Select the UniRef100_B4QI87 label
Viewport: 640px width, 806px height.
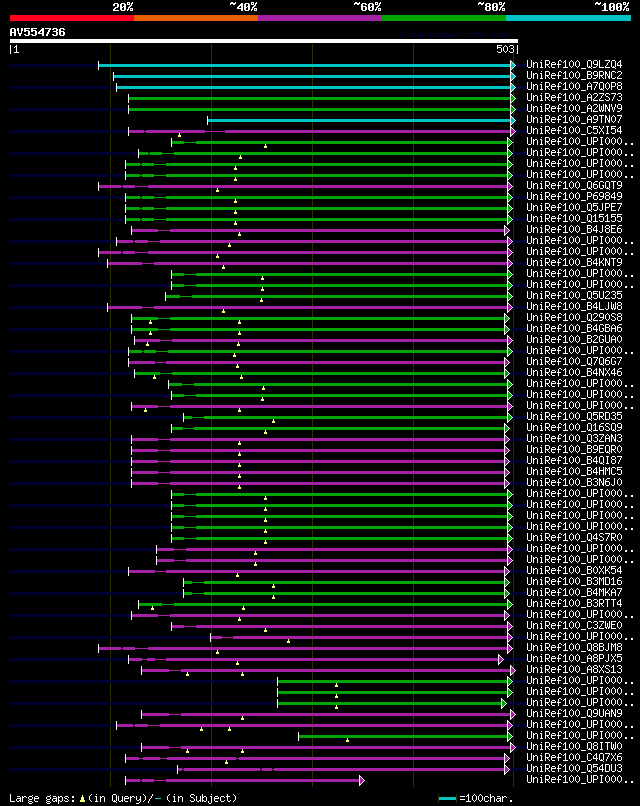(x=574, y=461)
